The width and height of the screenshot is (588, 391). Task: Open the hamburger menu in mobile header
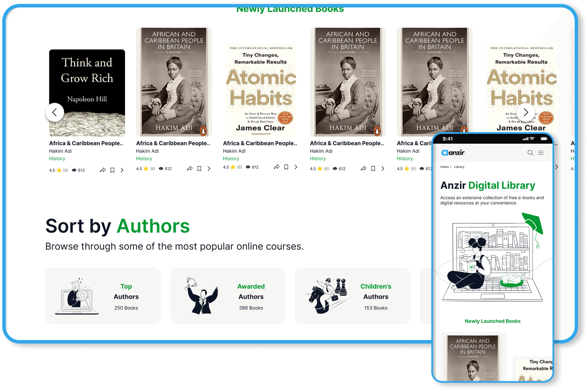pyautogui.click(x=541, y=153)
